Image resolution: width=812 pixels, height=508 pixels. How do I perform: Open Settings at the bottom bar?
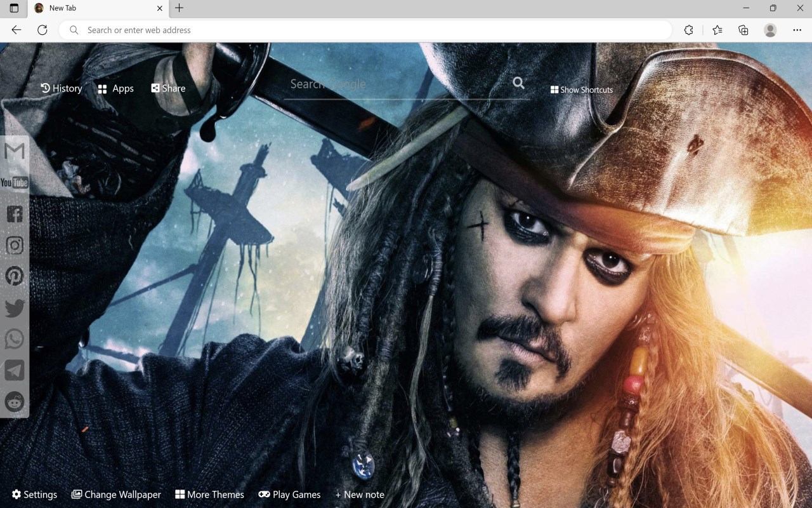[34, 495]
